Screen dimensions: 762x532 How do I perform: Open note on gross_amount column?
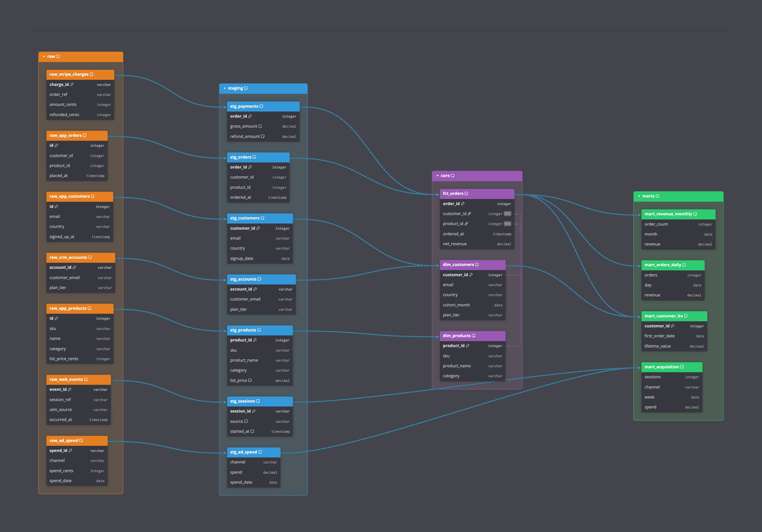260,126
